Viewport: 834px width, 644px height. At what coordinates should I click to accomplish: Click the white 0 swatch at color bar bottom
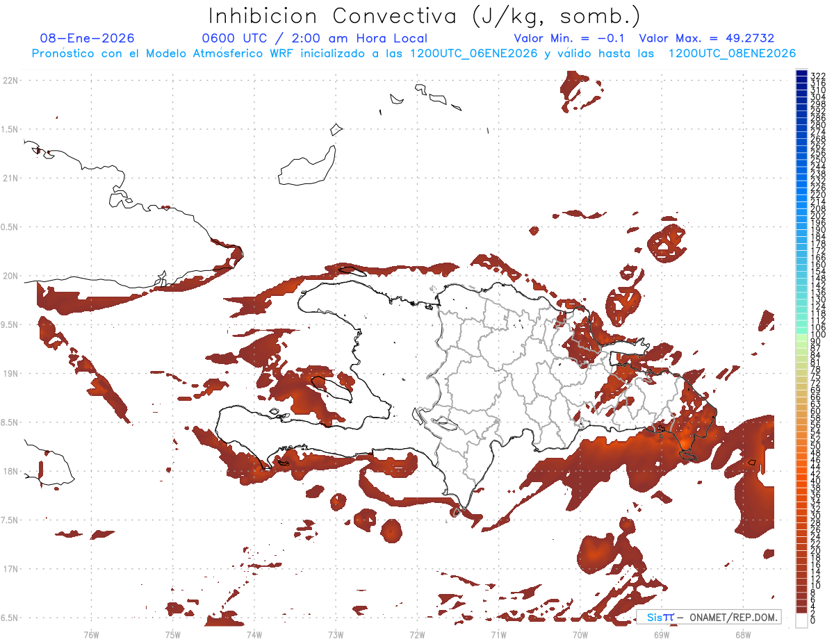(801, 622)
